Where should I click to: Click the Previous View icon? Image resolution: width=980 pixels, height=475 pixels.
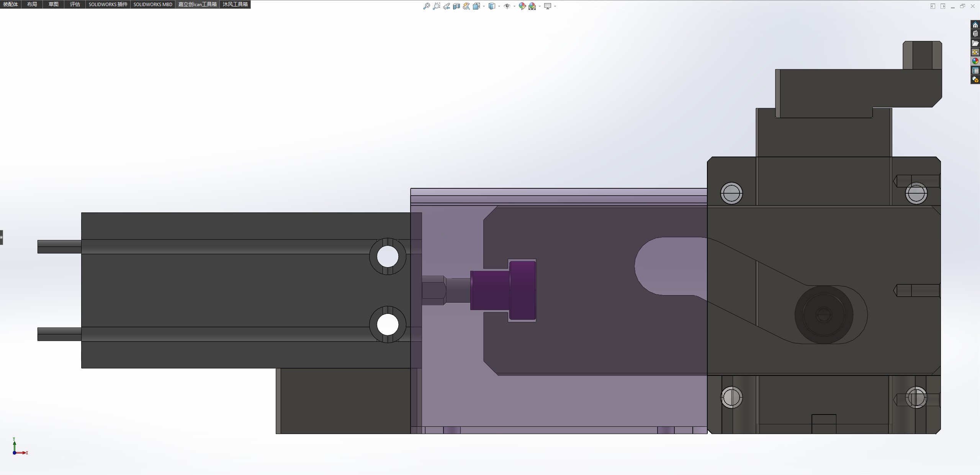pyautogui.click(x=447, y=6)
